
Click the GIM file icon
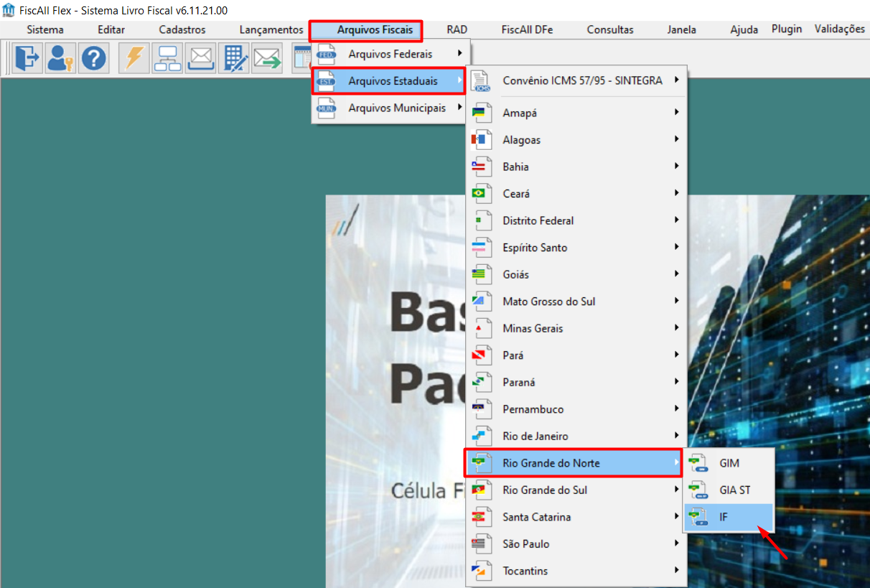[698, 464]
